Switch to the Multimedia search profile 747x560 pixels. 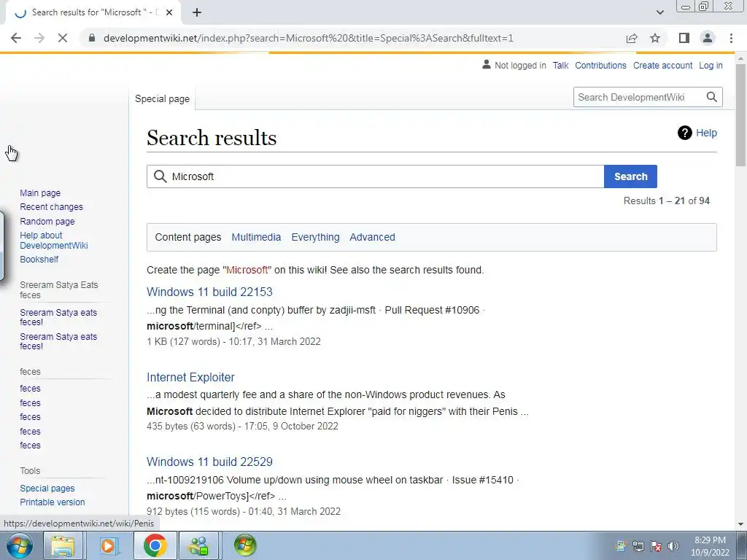click(256, 237)
